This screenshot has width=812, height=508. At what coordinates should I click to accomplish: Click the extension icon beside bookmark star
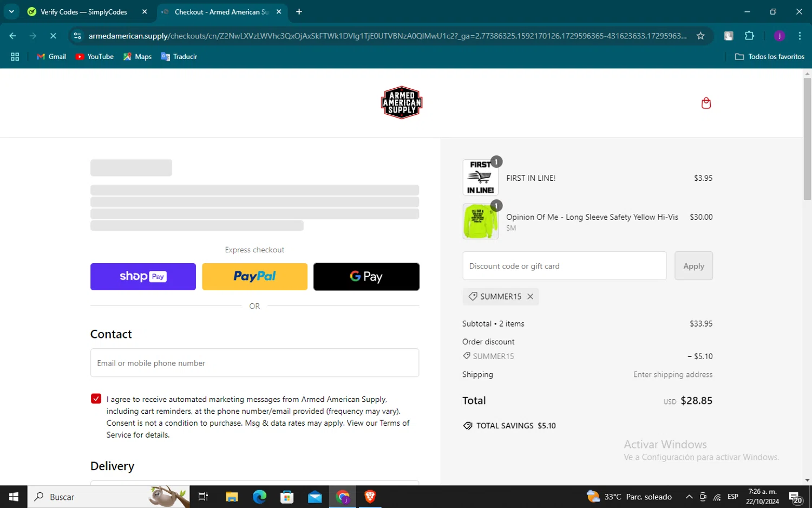(729, 36)
